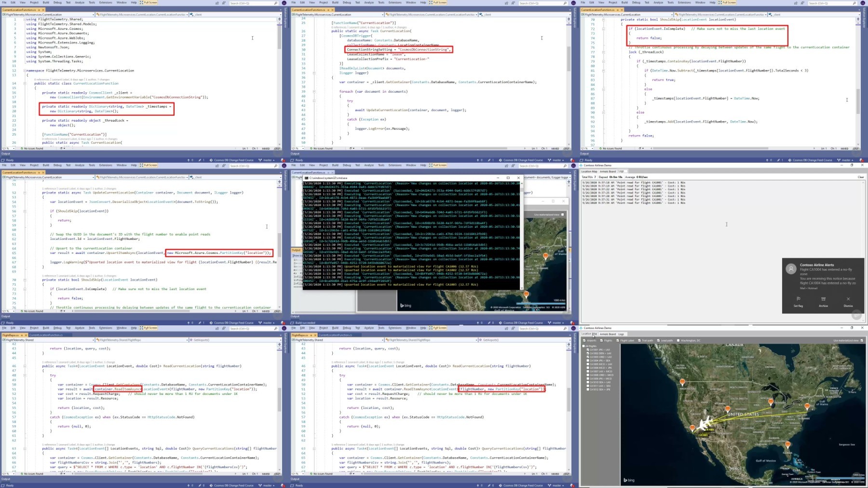Dismiss the Contoso Airline Alerts notification
Screen dimensions: 868x488
pos(848,299)
